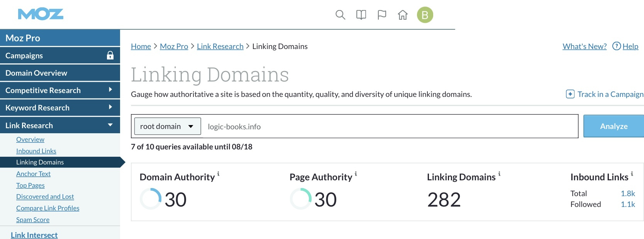
Task: Click the Linking Domains count 282
Action: [444, 200]
